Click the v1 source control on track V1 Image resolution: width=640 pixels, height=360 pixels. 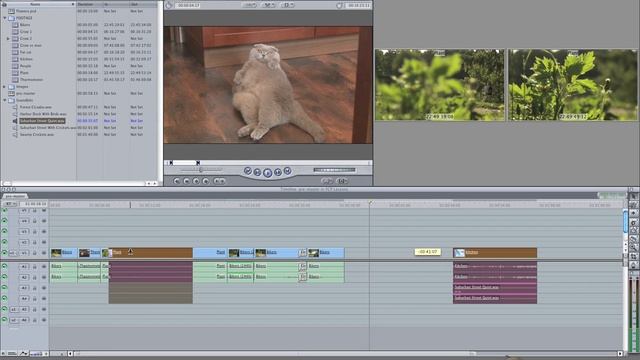13,253
